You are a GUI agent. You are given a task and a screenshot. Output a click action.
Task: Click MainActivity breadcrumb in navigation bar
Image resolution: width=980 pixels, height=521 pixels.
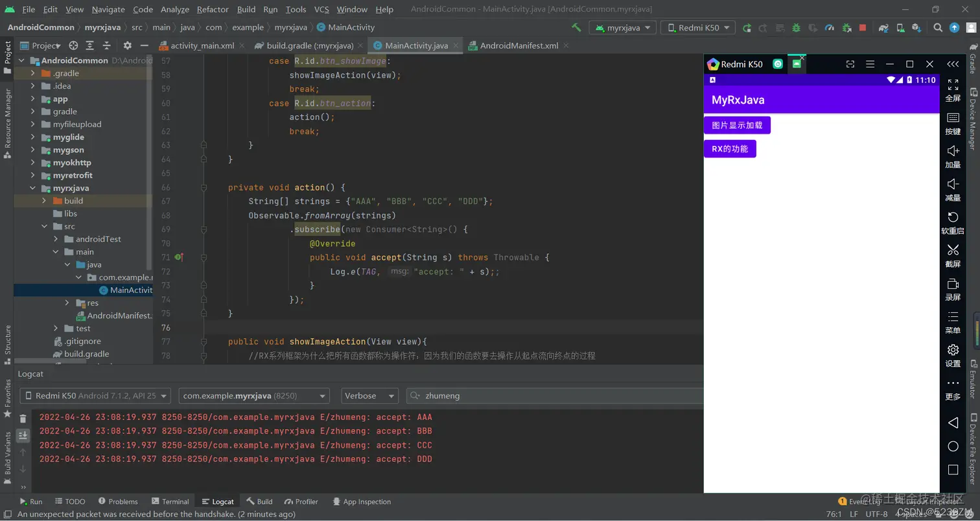coord(345,27)
